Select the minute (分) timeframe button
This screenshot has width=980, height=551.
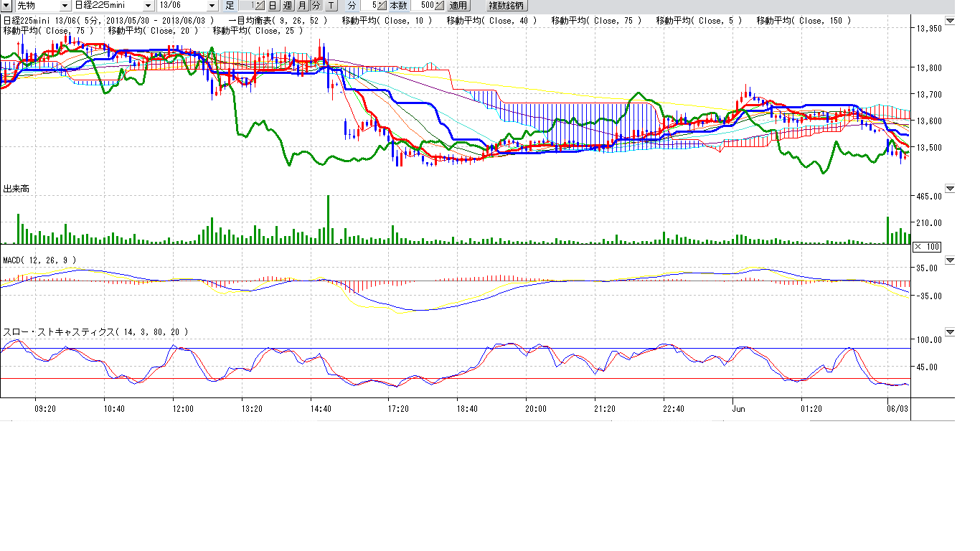click(316, 5)
